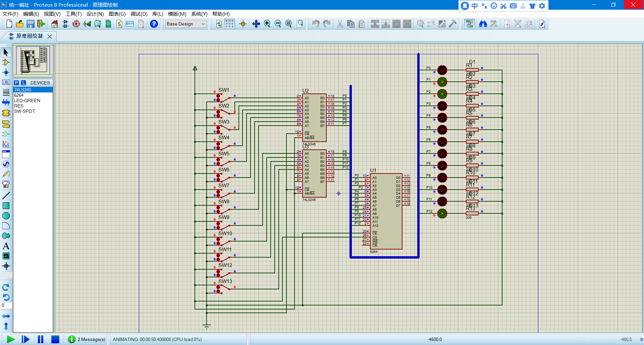644x345 pixels.
Task: Go to the Home page icon
Action: click(55, 24)
